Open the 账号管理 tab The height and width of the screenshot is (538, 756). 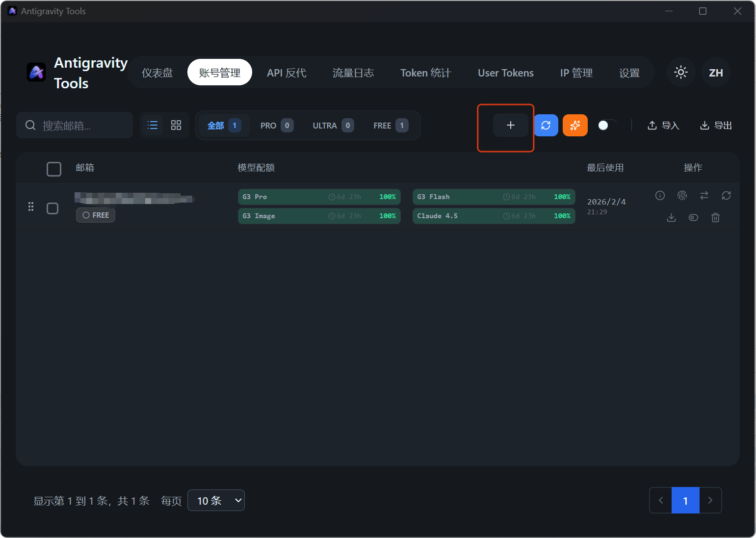(220, 73)
